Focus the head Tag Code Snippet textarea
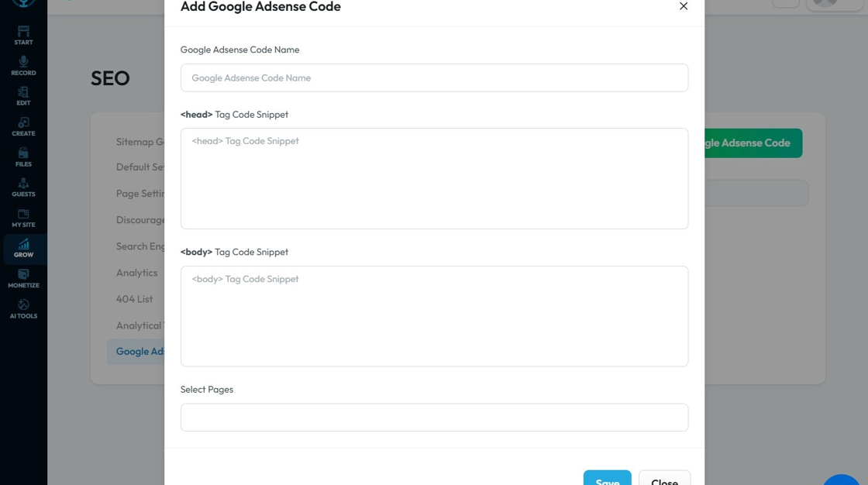The width and height of the screenshot is (868, 485). tap(434, 178)
